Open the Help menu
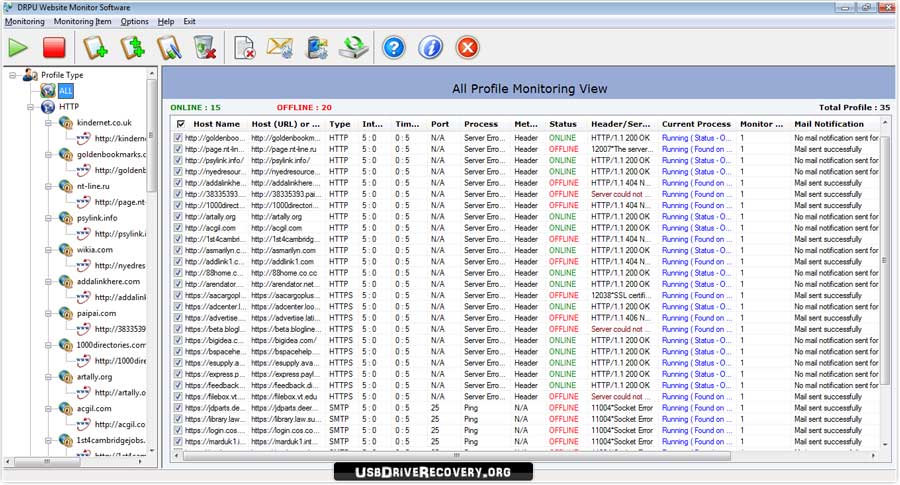 click(x=166, y=21)
